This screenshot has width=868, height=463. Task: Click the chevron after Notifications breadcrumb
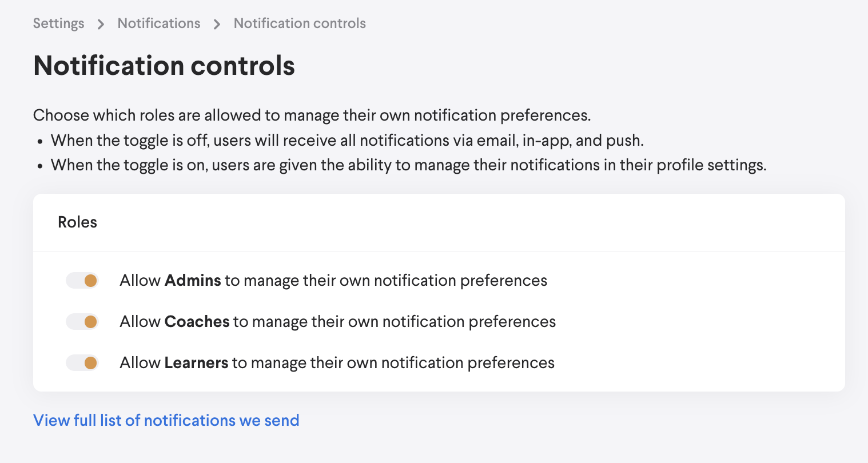tap(217, 24)
